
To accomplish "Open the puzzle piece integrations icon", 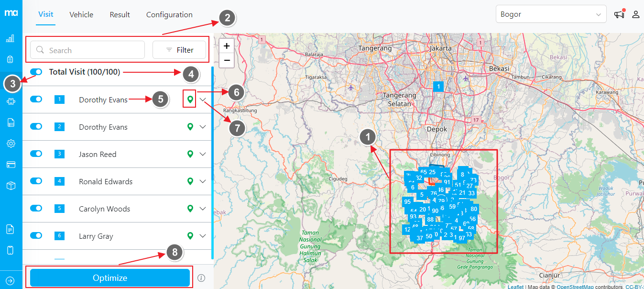I will pos(11,101).
